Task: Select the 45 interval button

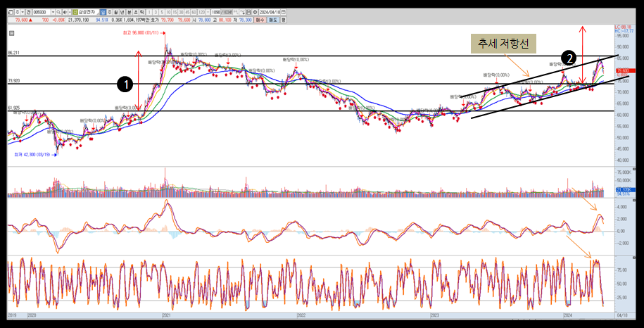Action: click(x=187, y=12)
